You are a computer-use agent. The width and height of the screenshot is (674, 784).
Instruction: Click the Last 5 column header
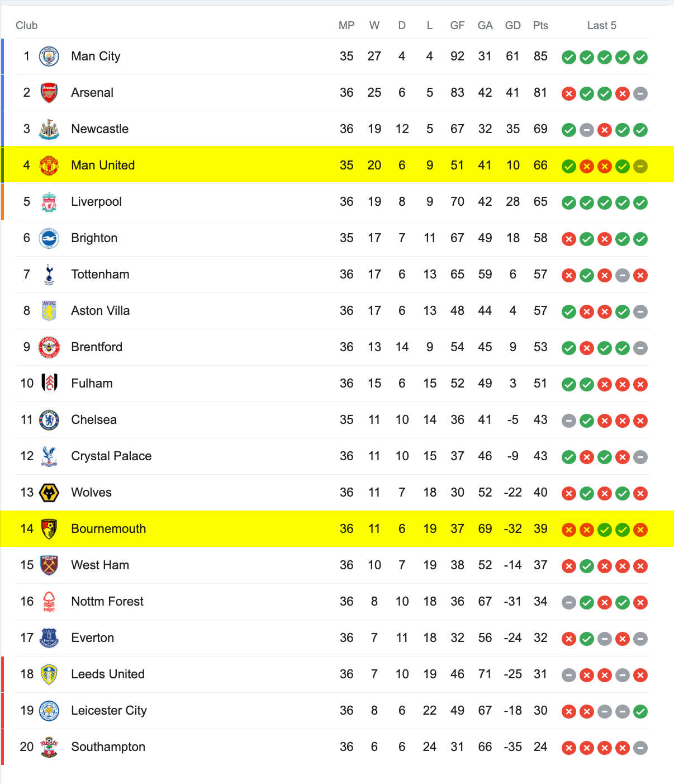coord(602,26)
